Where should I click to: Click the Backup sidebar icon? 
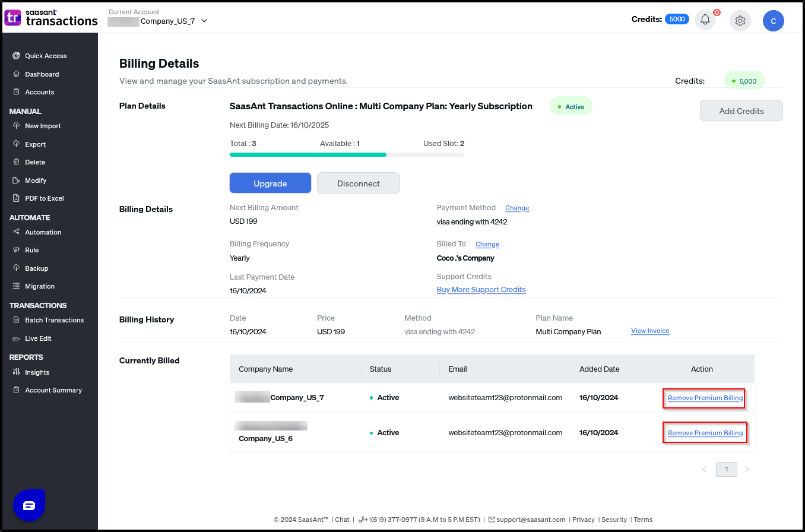click(16, 268)
